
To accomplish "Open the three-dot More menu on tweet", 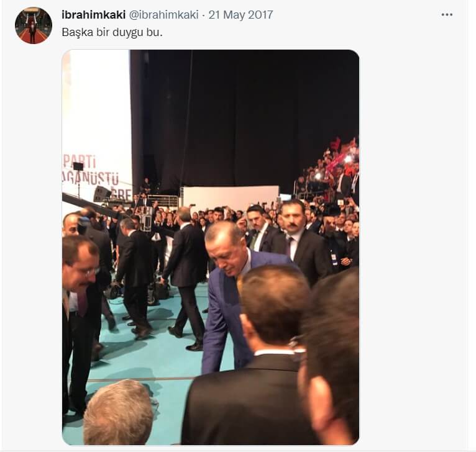I will click(447, 15).
